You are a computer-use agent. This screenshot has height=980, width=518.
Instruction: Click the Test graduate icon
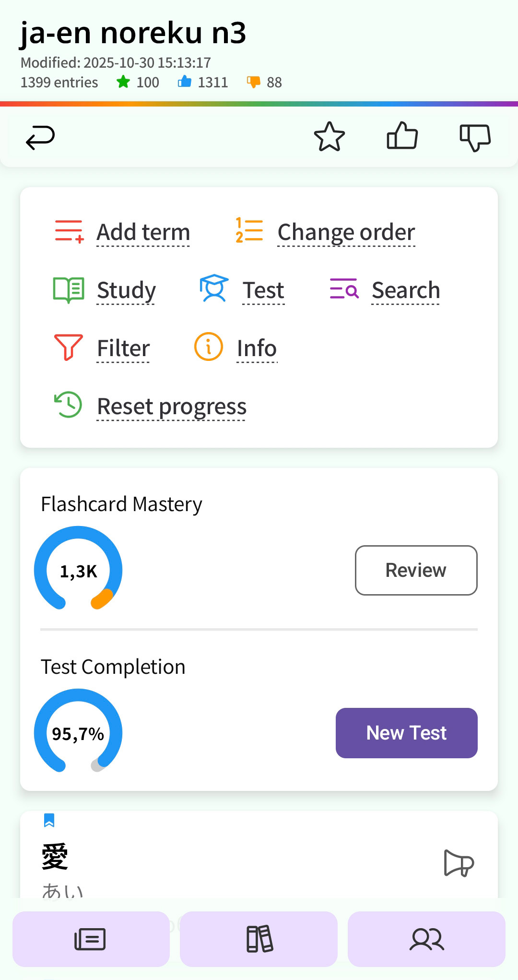coord(214,288)
